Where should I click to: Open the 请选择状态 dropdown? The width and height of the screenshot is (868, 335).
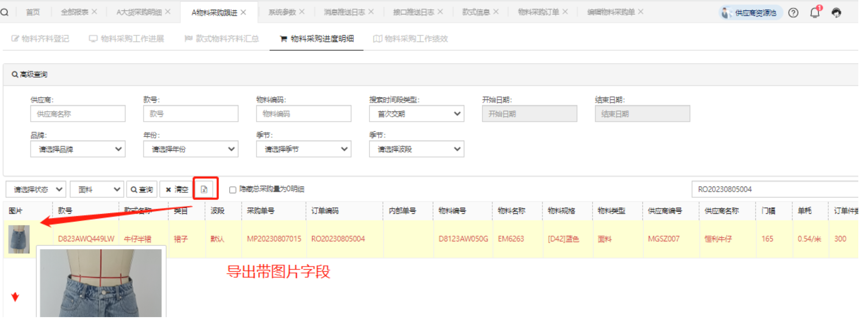(x=36, y=190)
